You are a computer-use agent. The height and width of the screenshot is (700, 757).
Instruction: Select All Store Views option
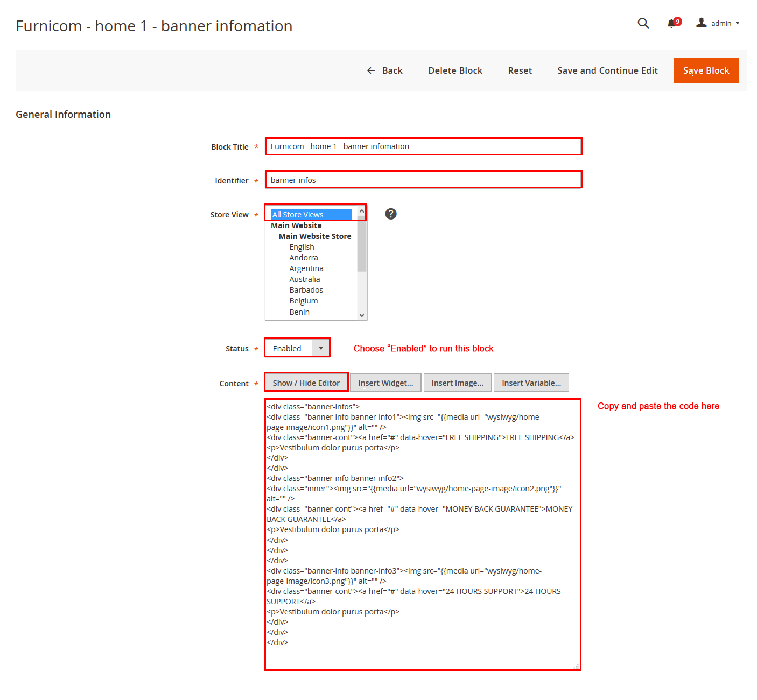311,214
